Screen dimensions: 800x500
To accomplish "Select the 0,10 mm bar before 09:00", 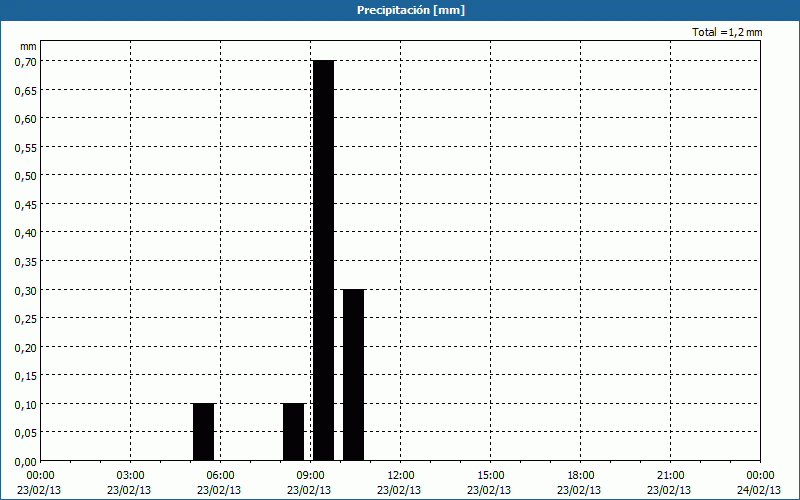I will tap(293, 432).
